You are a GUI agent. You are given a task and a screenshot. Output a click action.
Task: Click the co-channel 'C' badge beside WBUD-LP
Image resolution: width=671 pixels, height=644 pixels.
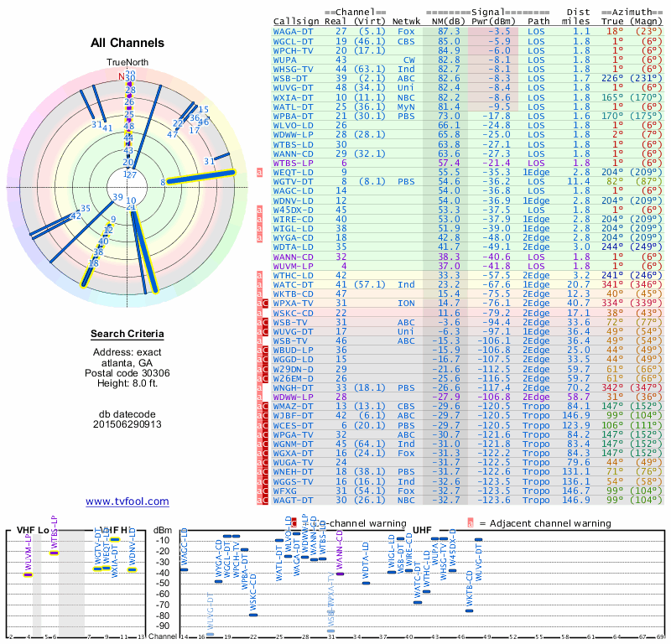(x=266, y=350)
